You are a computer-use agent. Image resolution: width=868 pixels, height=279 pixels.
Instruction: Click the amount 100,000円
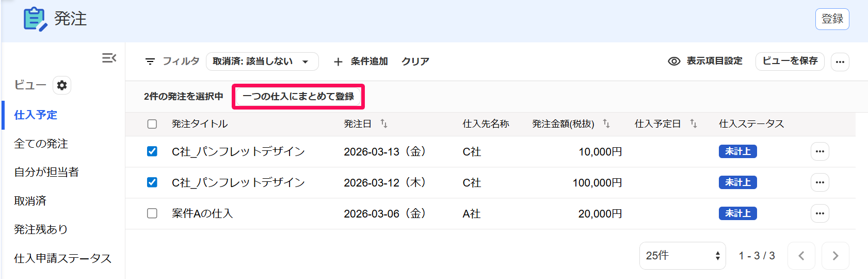coord(598,183)
